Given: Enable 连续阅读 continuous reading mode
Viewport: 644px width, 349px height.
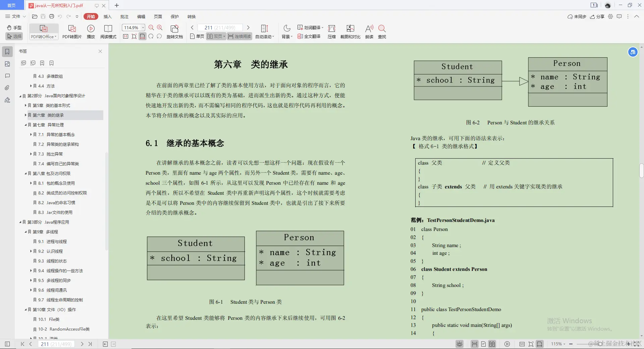Looking at the screenshot, I should click(239, 36).
